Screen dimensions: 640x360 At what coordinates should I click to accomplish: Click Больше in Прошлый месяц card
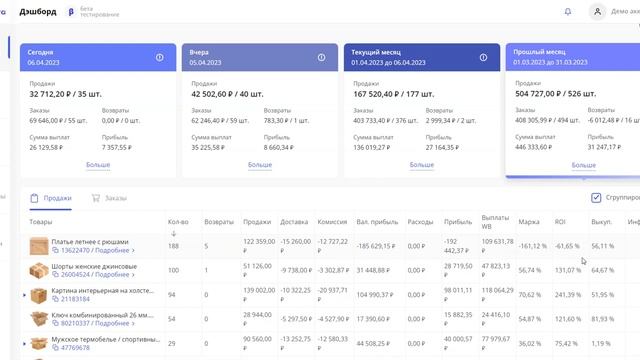(584, 165)
